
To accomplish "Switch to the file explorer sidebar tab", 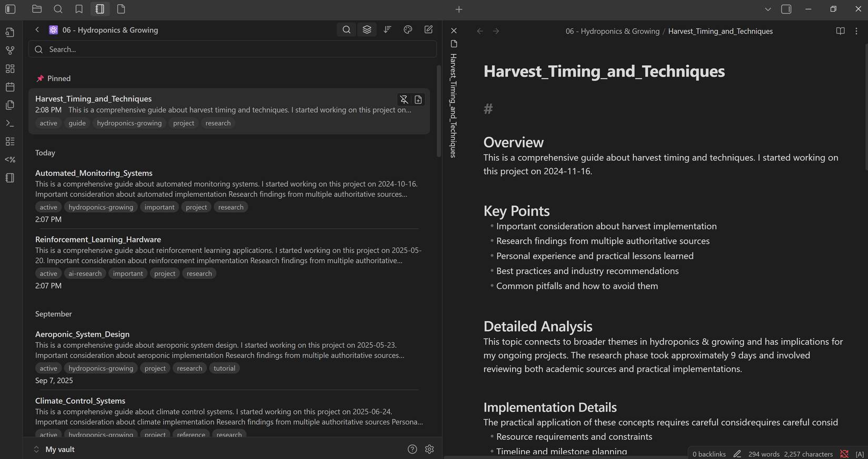I will (37, 9).
